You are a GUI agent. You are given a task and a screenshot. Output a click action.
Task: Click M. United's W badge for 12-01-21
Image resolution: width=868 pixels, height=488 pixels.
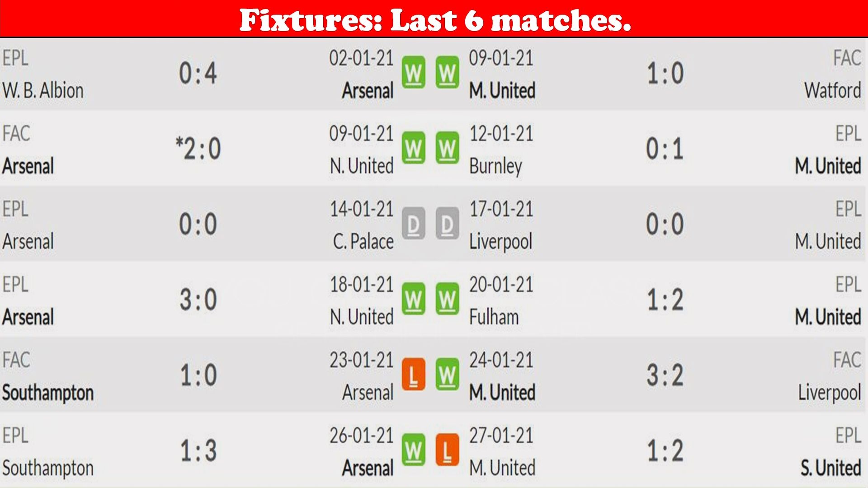tap(447, 148)
